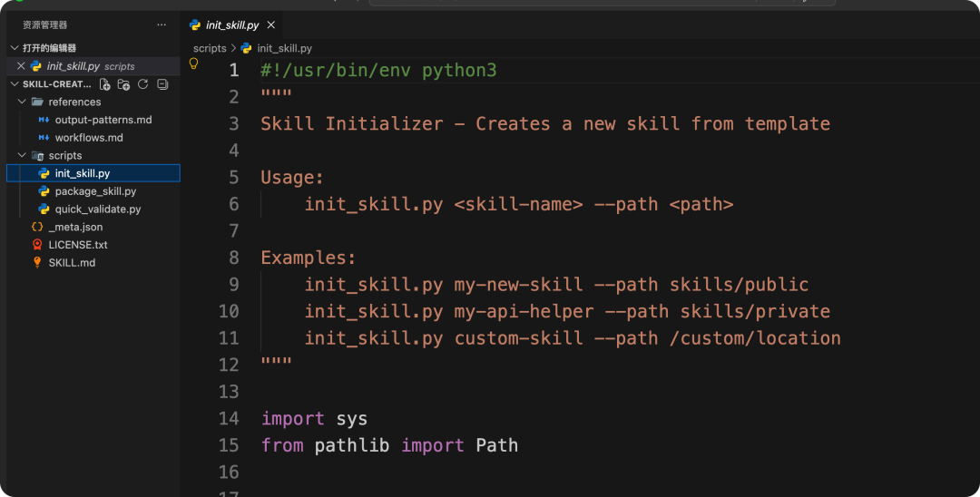This screenshot has height=497, width=980.
Task: Click the shebang line '#!/usr/bin/env python3'
Action: coord(378,70)
